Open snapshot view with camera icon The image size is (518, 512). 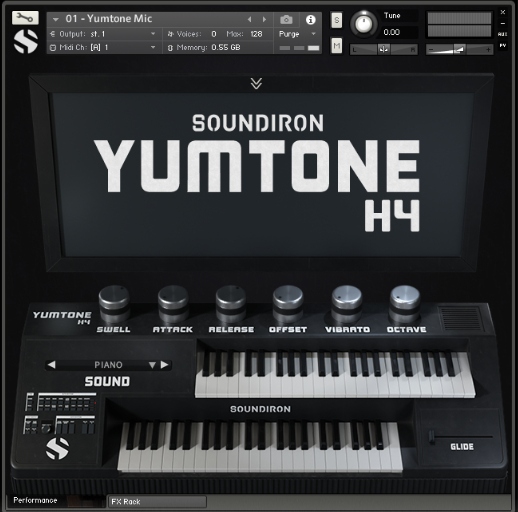point(286,20)
